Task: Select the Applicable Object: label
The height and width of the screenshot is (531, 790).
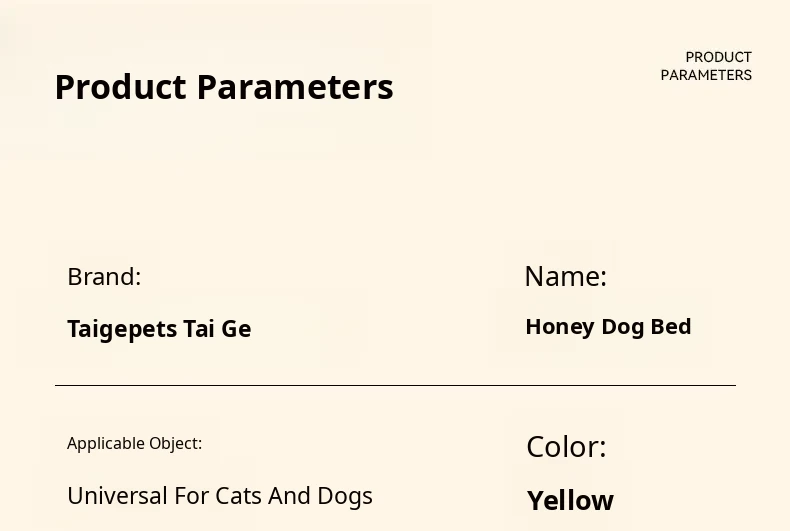Action: click(134, 443)
